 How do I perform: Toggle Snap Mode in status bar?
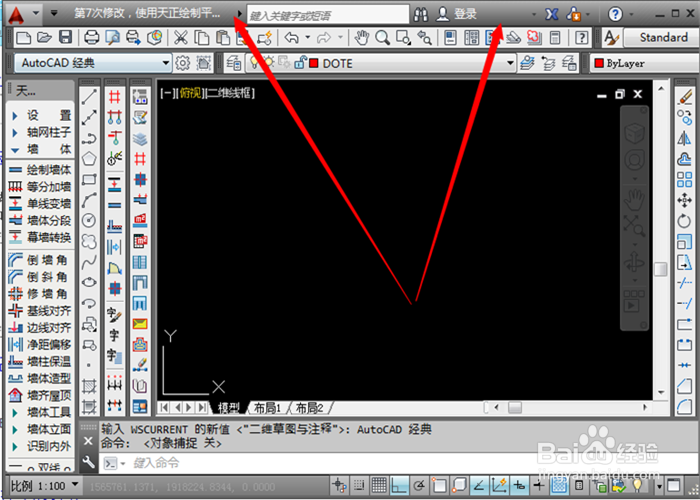tap(359, 485)
